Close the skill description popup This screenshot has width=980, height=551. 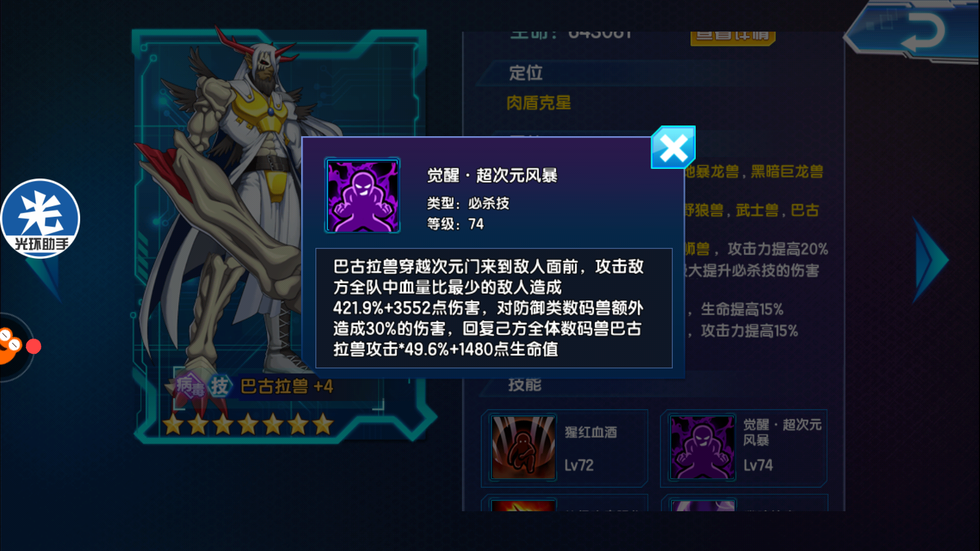[673, 147]
